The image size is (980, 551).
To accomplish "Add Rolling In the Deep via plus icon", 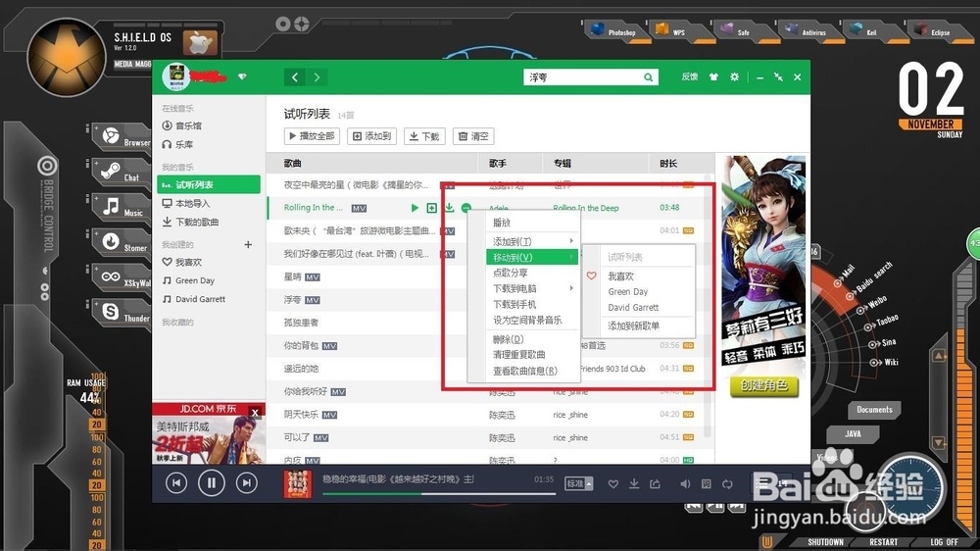I will click(431, 208).
